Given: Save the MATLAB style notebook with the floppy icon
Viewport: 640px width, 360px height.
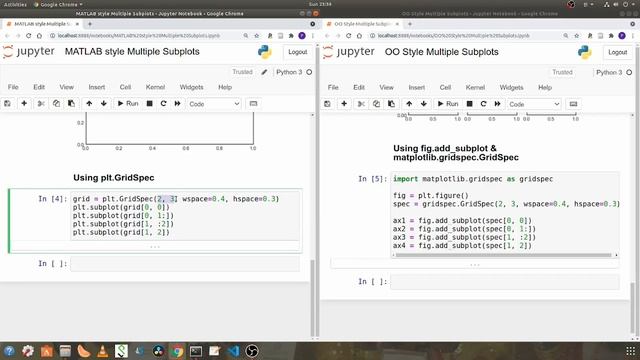Looking at the screenshot, I should point(7,104).
